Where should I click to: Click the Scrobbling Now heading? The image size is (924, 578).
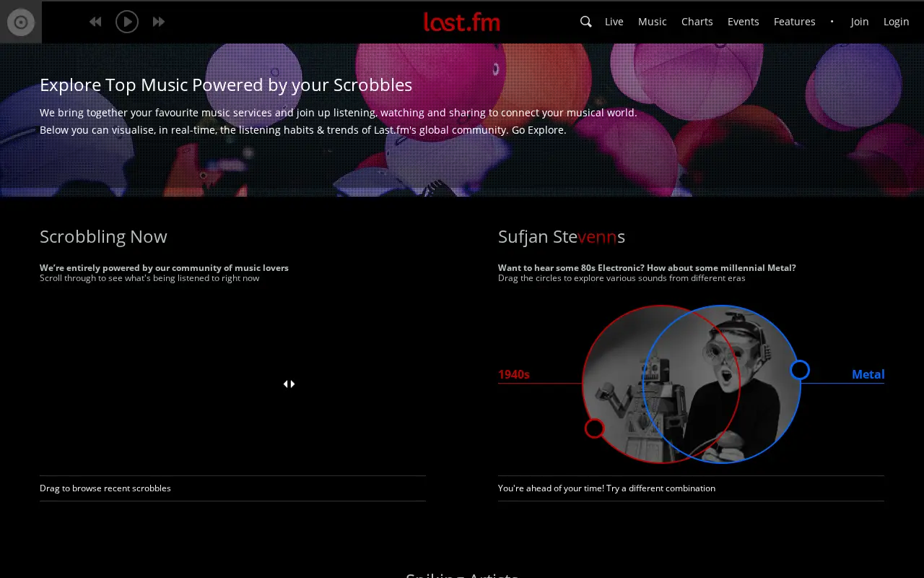pos(103,236)
